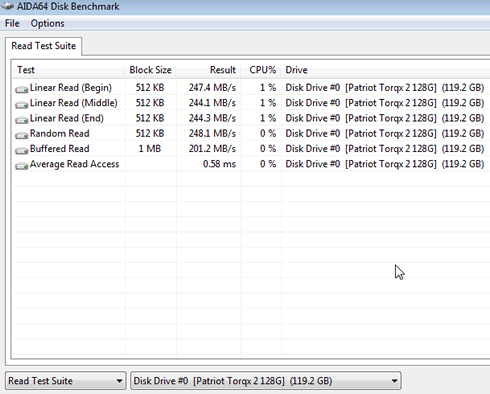Click the 0 % CPU cell for Random Read
The width and height of the screenshot is (490, 394).
tap(268, 134)
